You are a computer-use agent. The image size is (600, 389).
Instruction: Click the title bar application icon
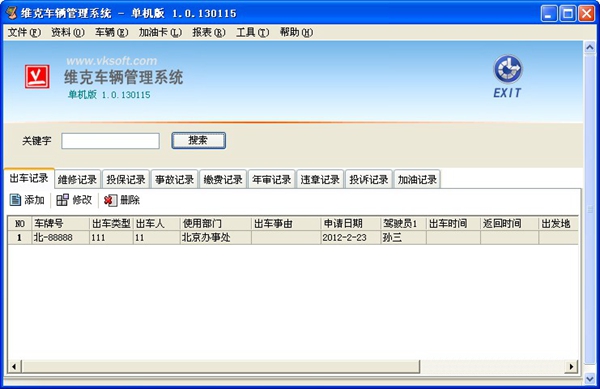[12, 13]
